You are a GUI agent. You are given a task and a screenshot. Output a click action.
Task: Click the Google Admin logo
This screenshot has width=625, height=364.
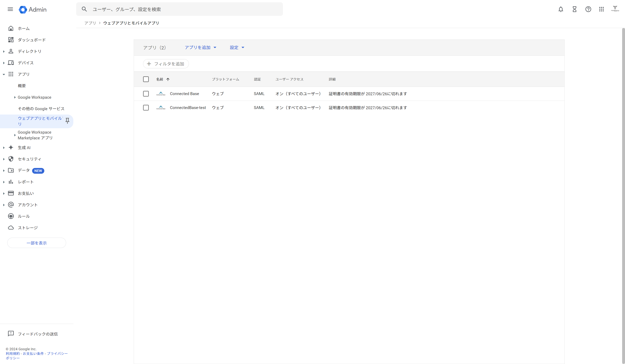tap(32, 9)
